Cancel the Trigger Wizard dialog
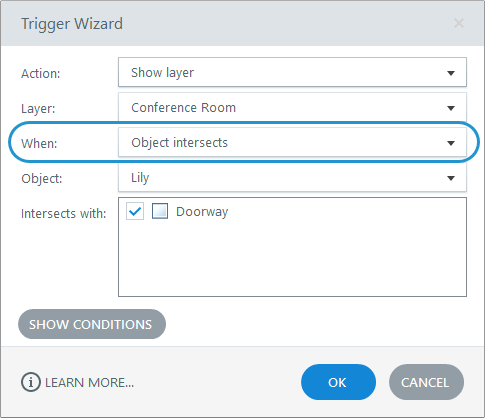This screenshot has width=485, height=418. pos(426,382)
